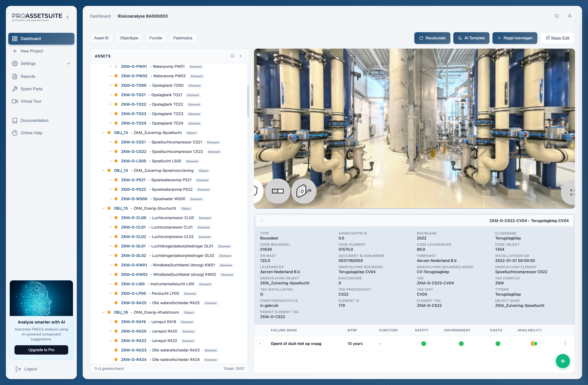Screen dimensions: 588x385
Task: Open the global search in the top bar
Action: pyautogui.click(x=557, y=16)
